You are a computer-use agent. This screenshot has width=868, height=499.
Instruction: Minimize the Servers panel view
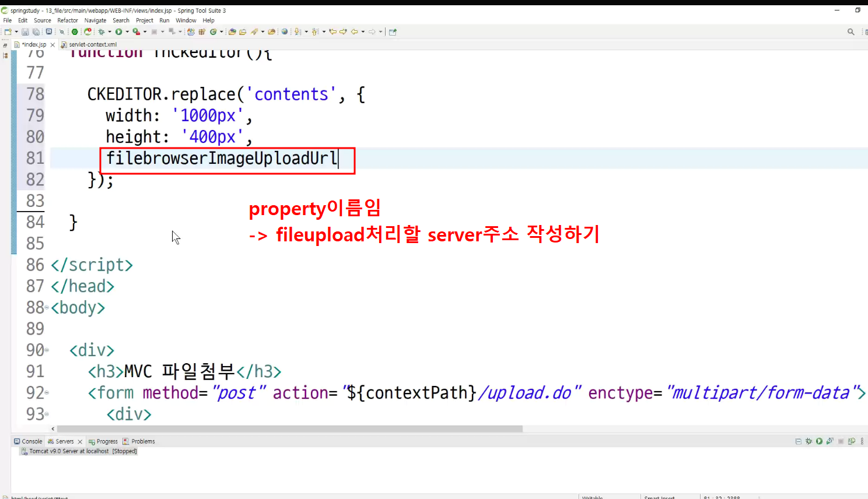pyautogui.click(x=798, y=441)
